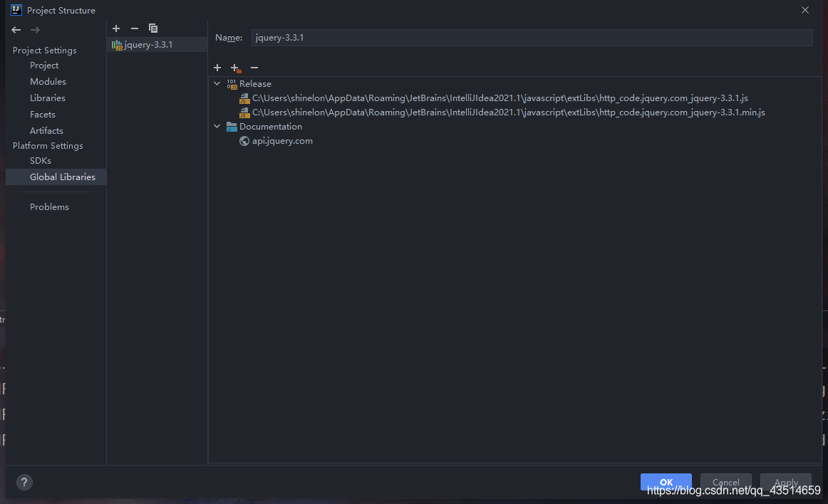This screenshot has height=504, width=828.
Task: Go forward with the right arrow
Action: coord(35,30)
